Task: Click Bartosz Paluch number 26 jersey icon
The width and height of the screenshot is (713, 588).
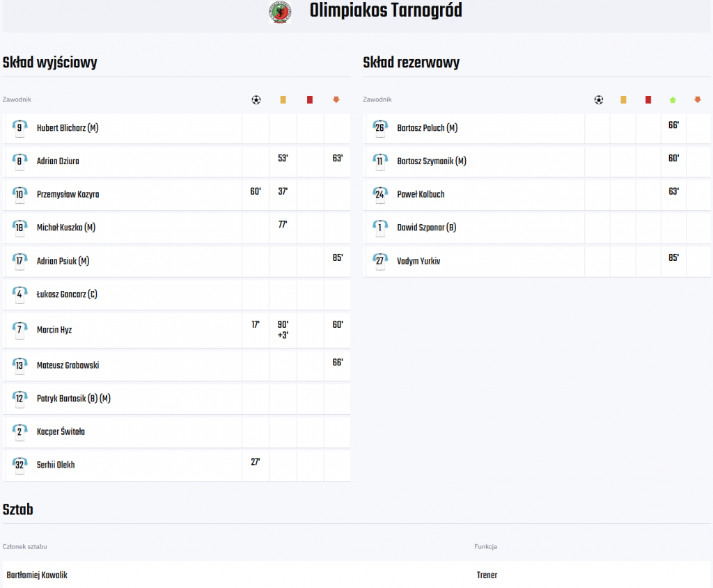Action: (379, 128)
